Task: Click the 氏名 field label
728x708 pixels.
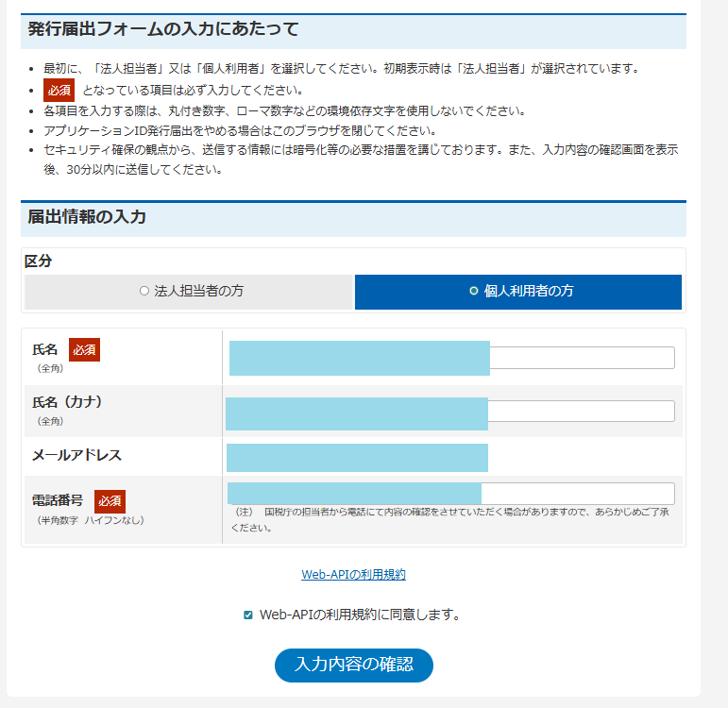Action: pos(45,350)
